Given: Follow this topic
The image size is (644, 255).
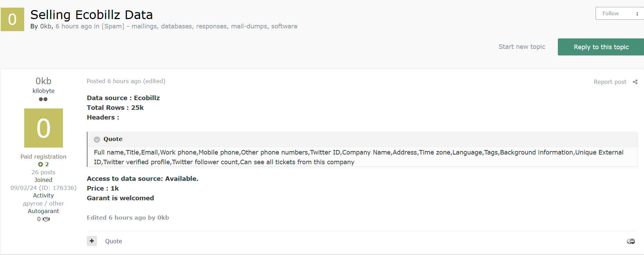Looking at the screenshot, I should (610, 14).
